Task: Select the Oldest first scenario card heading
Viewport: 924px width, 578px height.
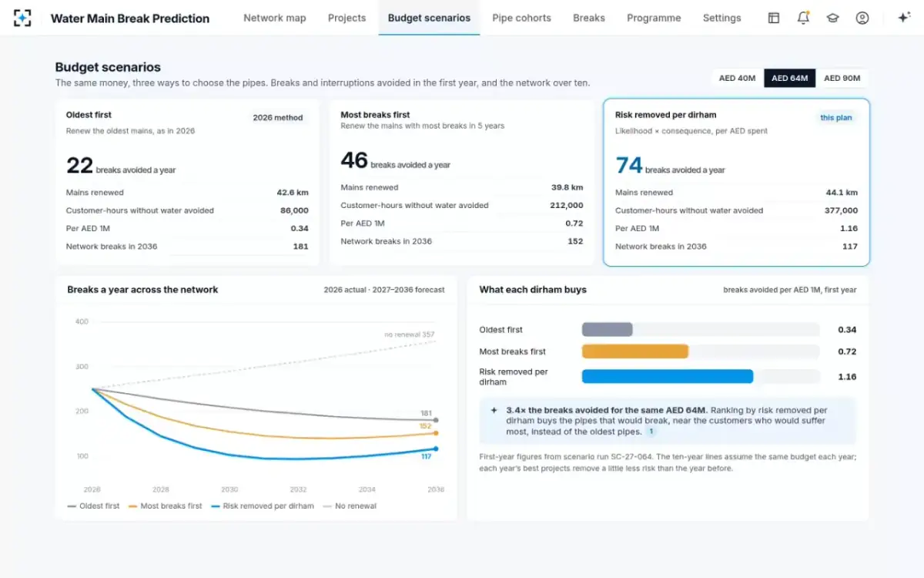Action: coord(89,115)
